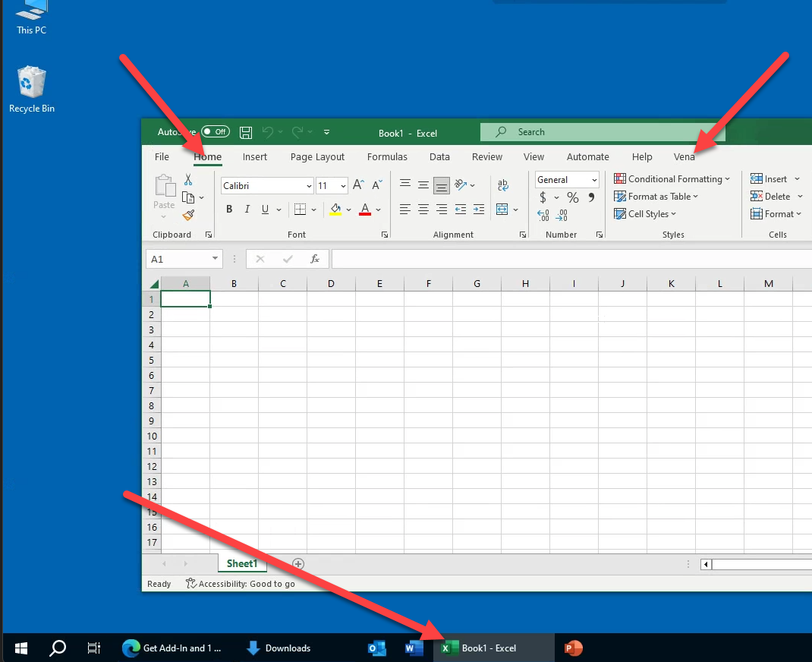Click the Cut scissors icon
Image resolution: width=812 pixels, height=662 pixels.
pos(188,179)
